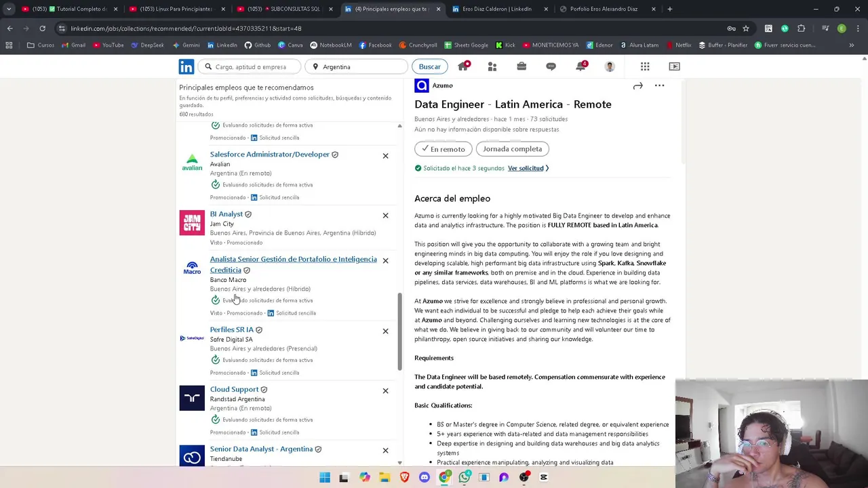Viewport: 868px width, 488px height.
Task: Open the DeepSeek bookmark
Action: tap(147, 45)
